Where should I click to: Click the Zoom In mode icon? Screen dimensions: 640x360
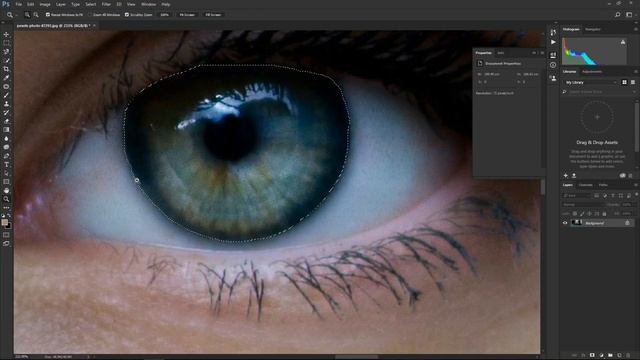point(27,15)
